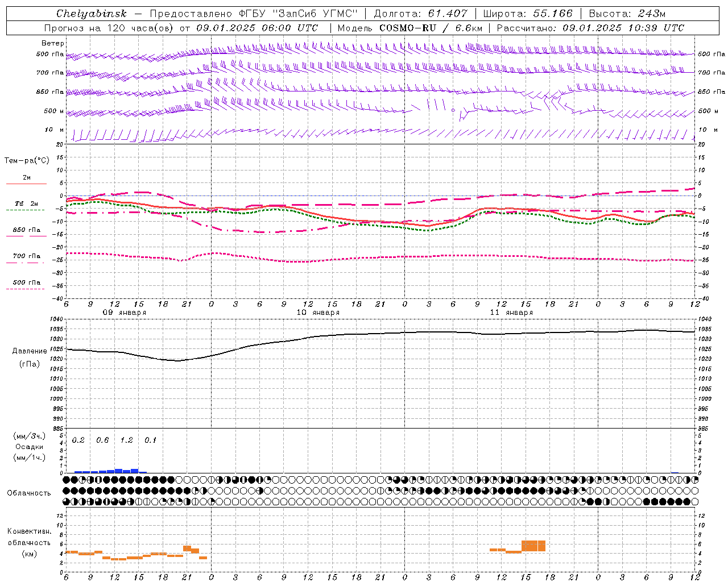The width and height of the screenshot is (728, 582).
Task: Click the '1.2' precipitation amount value
Action: [x=126, y=440]
